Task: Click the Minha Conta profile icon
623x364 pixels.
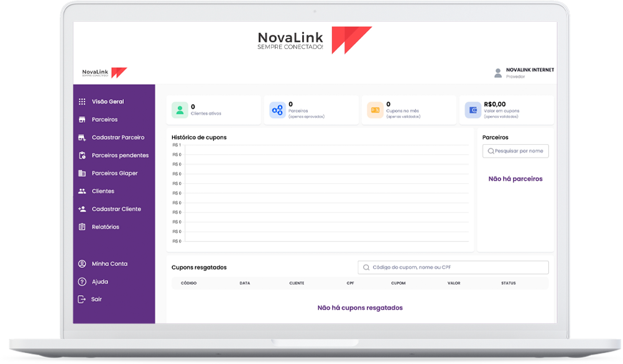Action: coord(82,264)
